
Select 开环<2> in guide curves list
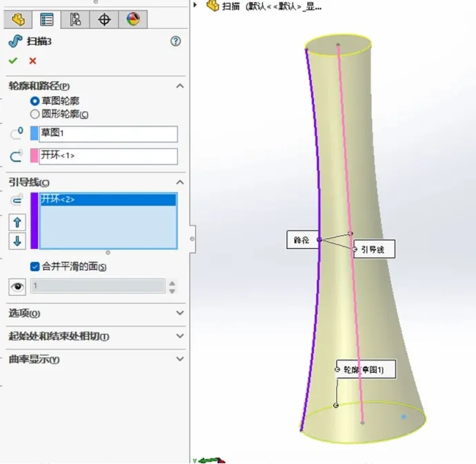click(108, 199)
